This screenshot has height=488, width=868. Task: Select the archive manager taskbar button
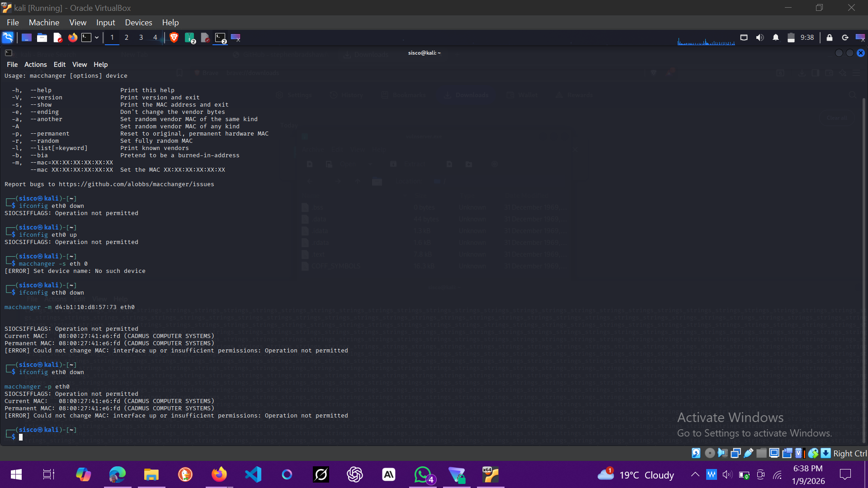[190, 38]
